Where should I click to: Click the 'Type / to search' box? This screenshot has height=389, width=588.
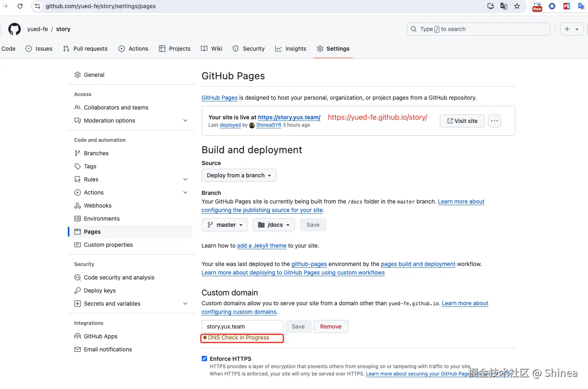(x=479, y=29)
